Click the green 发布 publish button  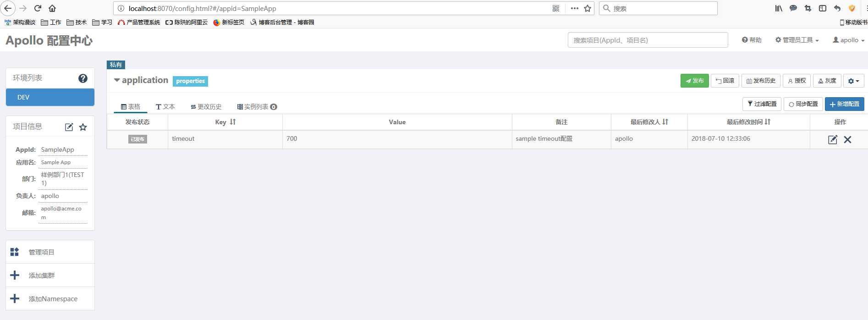(694, 81)
